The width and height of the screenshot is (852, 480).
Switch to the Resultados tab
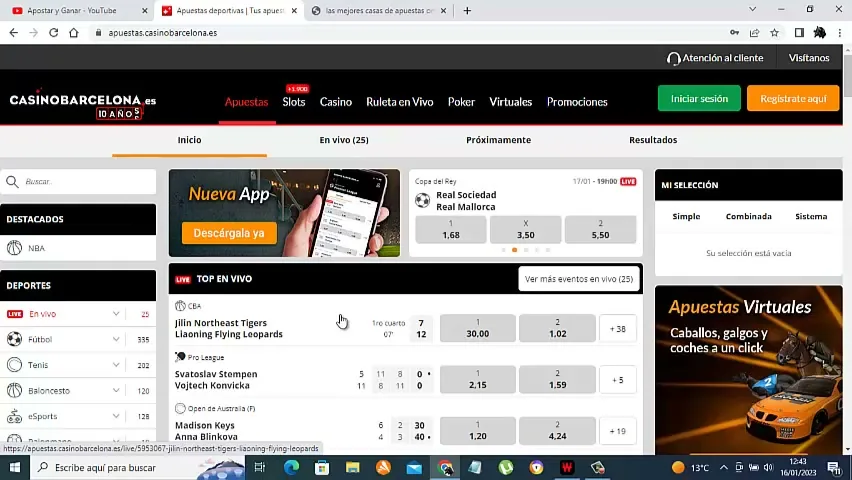click(x=653, y=140)
